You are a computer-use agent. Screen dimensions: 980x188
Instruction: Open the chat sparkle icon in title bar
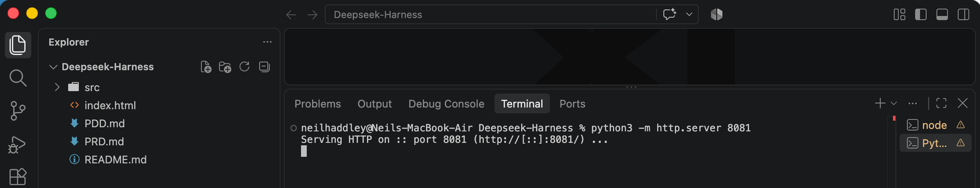click(x=669, y=14)
